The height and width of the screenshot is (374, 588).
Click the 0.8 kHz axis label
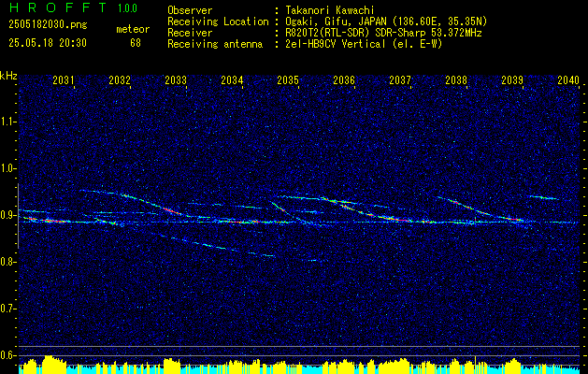coord(7,262)
